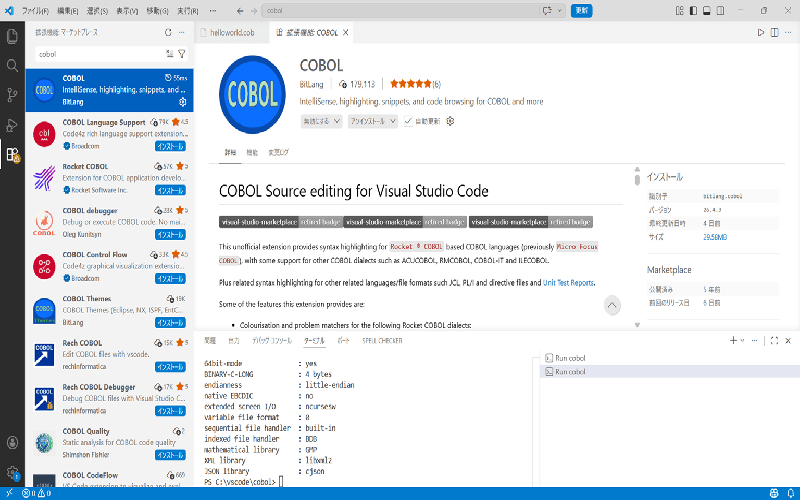The height and width of the screenshot is (500, 800).
Task: Open the Manage gear in the activity bar
Action: 12,472
